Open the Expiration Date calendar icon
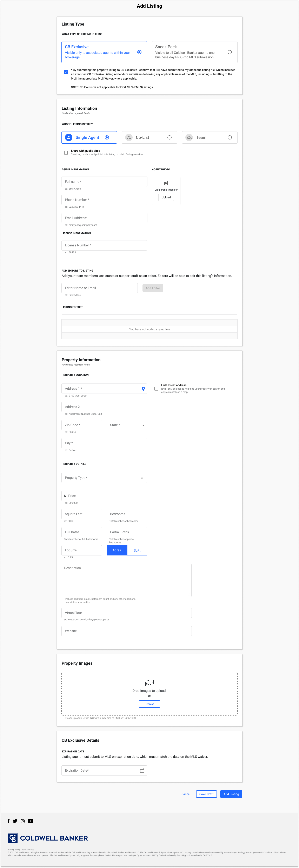Image resolution: width=299 pixels, height=868 pixels. pyautogui.click(x=142, y=771)
